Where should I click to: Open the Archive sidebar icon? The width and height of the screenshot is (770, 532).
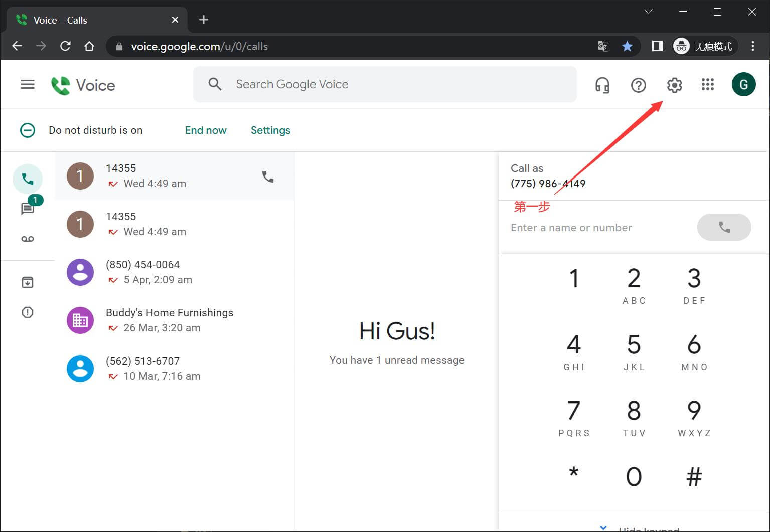click(x=28, y=282)
